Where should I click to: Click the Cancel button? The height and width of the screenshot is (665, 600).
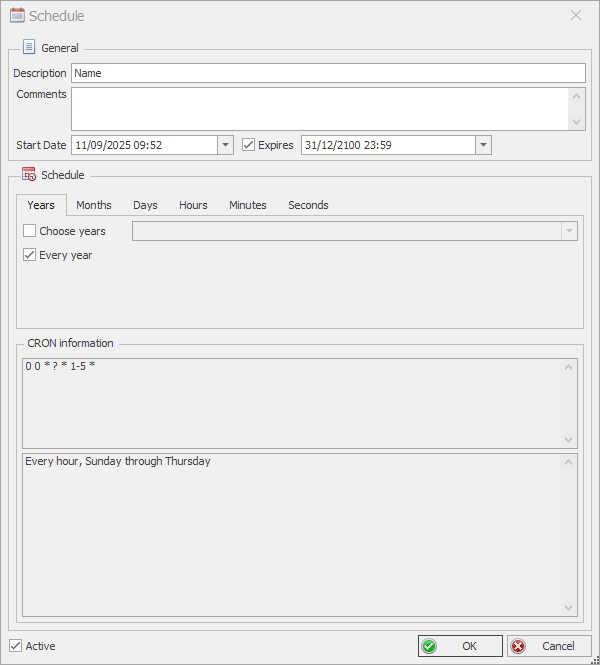549,646
